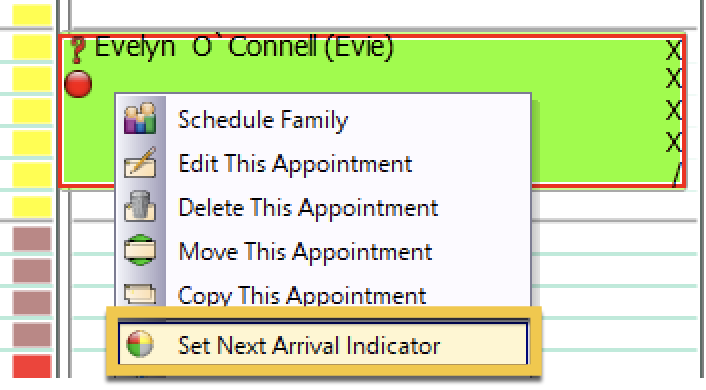This screenshot has width=706, height=390.
Task: Click the first brownish-mauve time-slot block
Action: [x=32, y=238]
